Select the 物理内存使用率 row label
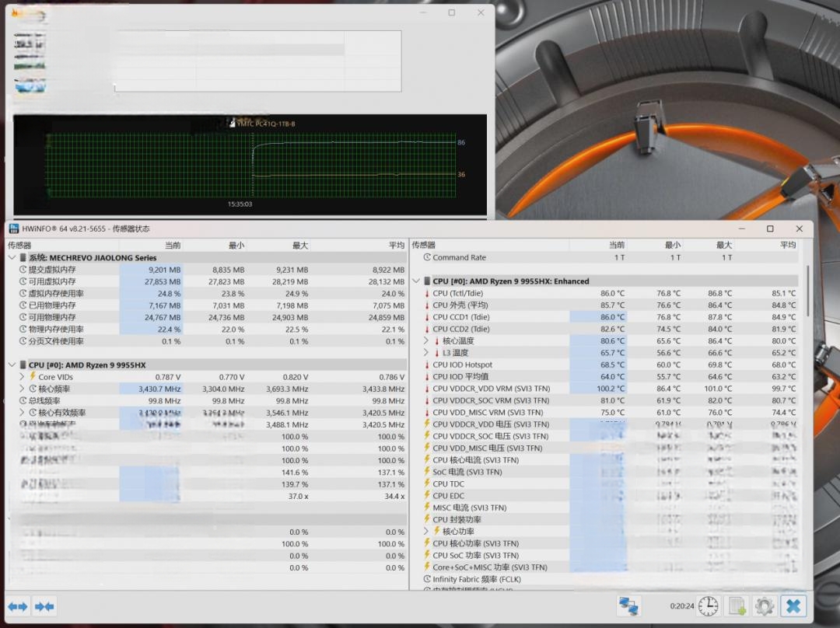The width and height of the screenshot is (840, 628). pyautogui.click(x=56, y=329)
